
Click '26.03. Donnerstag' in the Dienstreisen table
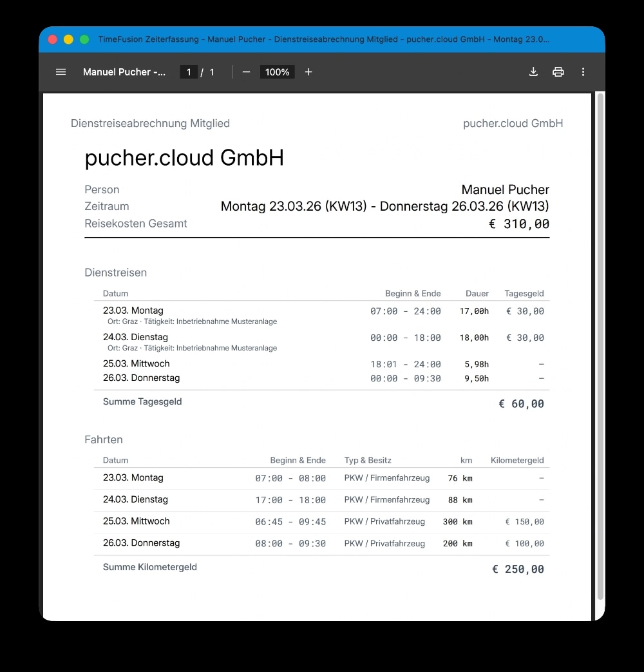(142, 378)
